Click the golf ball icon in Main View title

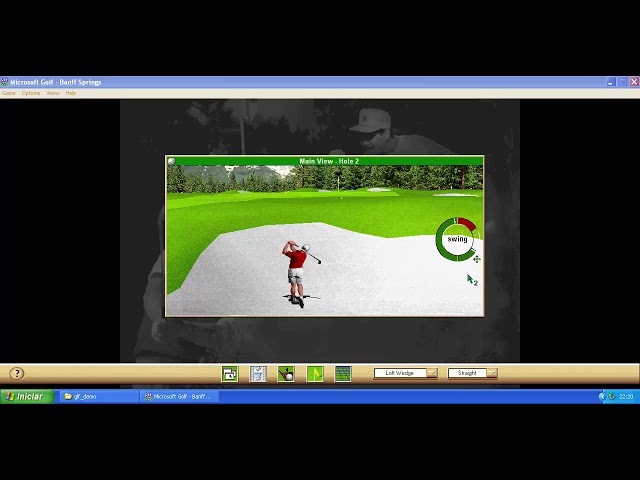click(171, 161)
